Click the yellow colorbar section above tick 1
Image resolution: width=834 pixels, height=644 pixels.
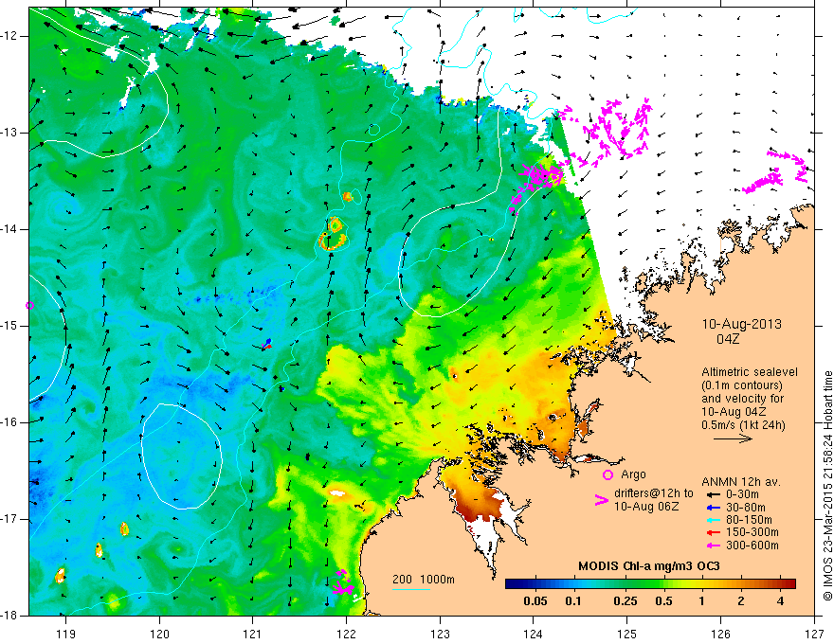click(701, 584)
